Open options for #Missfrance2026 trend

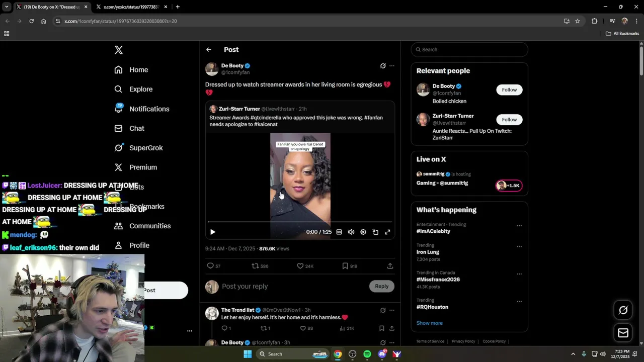[519, 274]
